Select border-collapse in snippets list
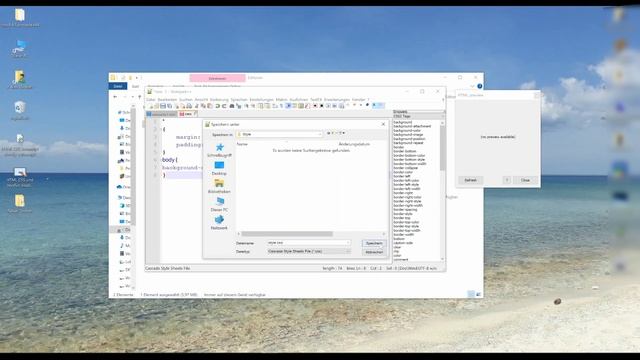Image resolution: width=640 pixels, height=360 pixels. click(x=406, y=168)
